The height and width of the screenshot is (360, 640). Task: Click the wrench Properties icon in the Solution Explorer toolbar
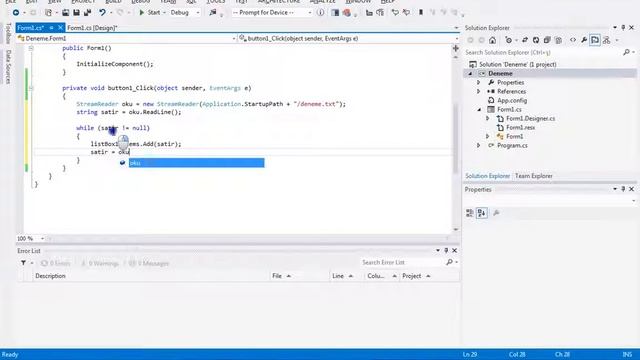click(584, 40)
